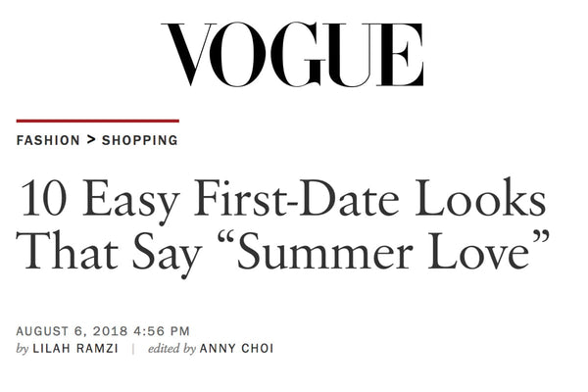This screenshot has height=392, width=588.
Task: Open author LILAH RAMZI's profile link
Action: pyautogui.click(x=75, y=349)
